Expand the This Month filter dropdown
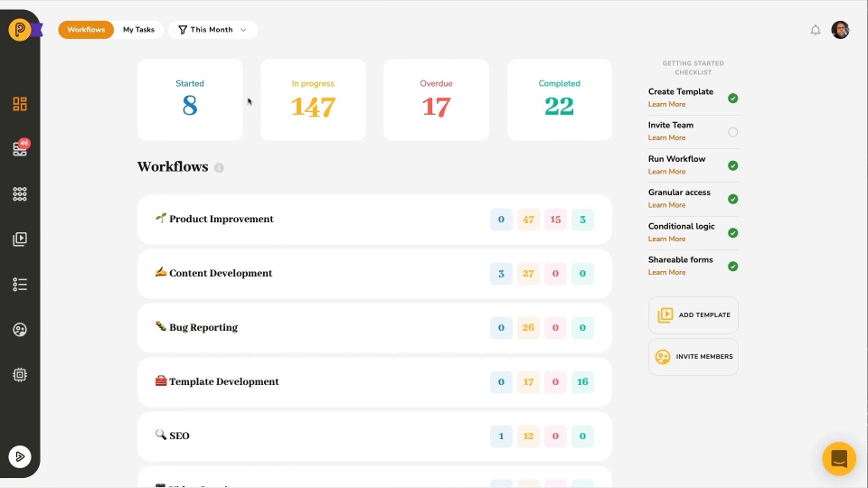868x488 pixels. point(213,30)
